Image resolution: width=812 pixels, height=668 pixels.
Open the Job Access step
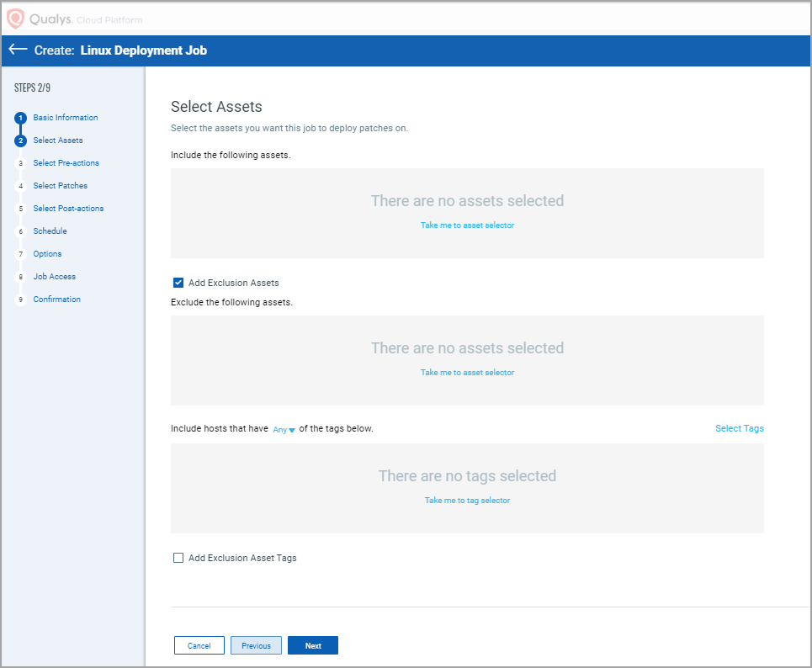click(x=54, y=276)
